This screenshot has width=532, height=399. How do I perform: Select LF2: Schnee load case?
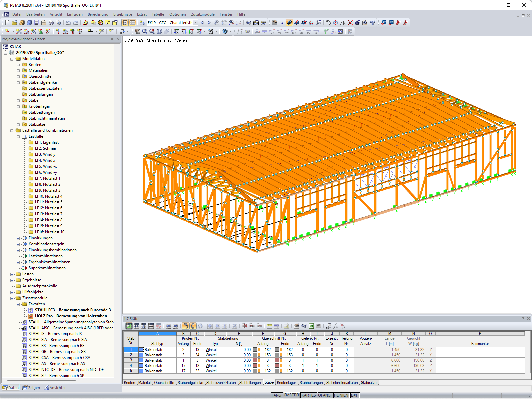(x=45, y=148)
